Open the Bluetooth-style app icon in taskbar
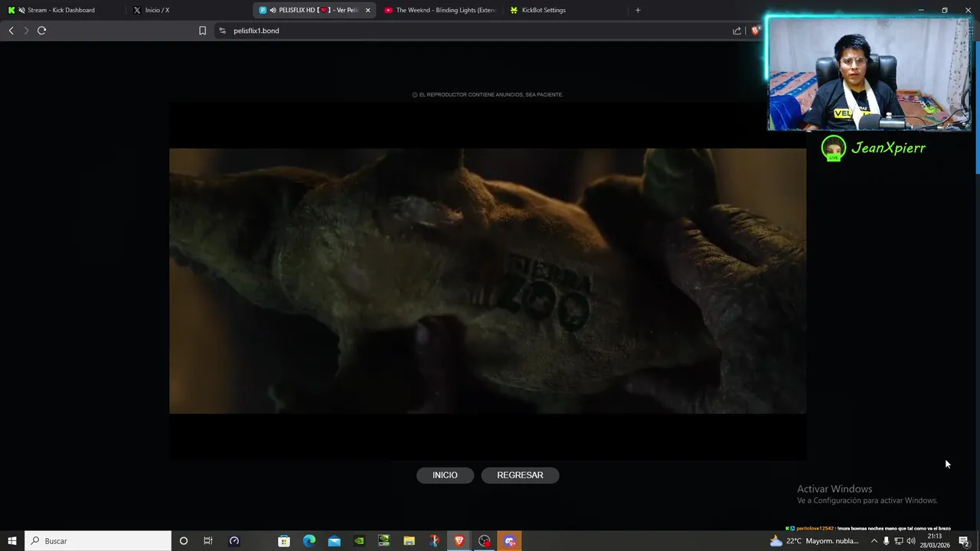This screenshot has width=980, height=551. coord(434,541)
